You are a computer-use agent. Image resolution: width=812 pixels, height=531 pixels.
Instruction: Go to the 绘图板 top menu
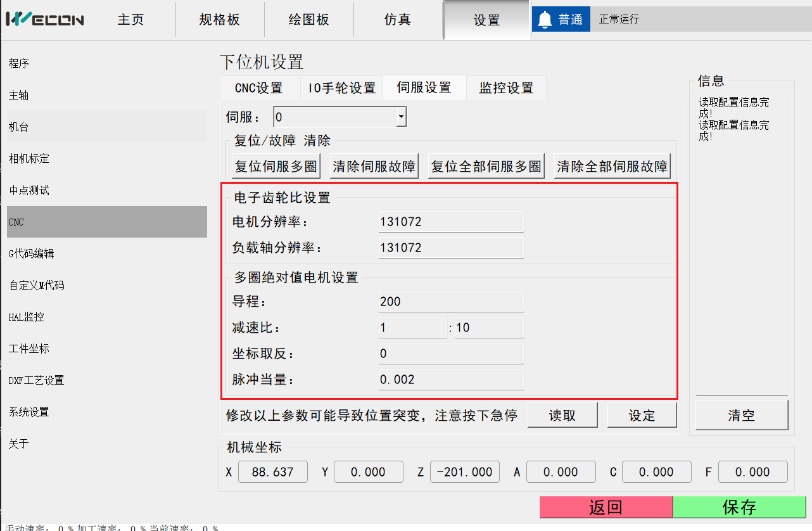point(308,20)
